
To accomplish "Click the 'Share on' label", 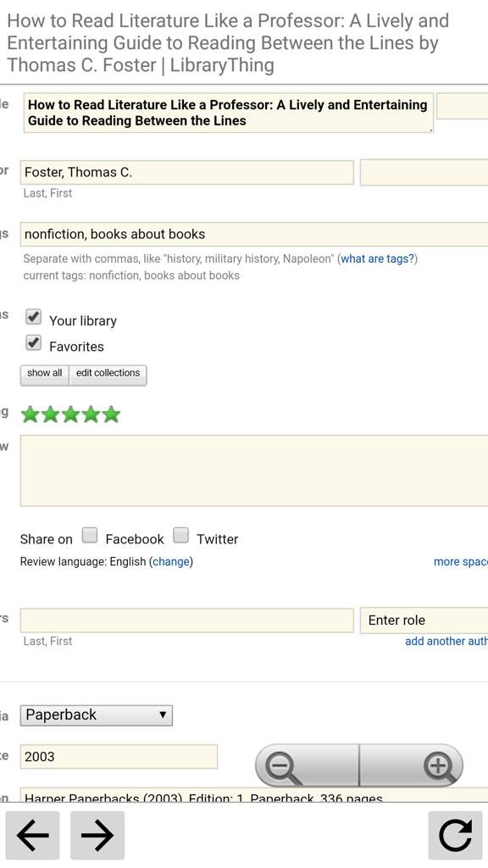I will pos(46,539).
